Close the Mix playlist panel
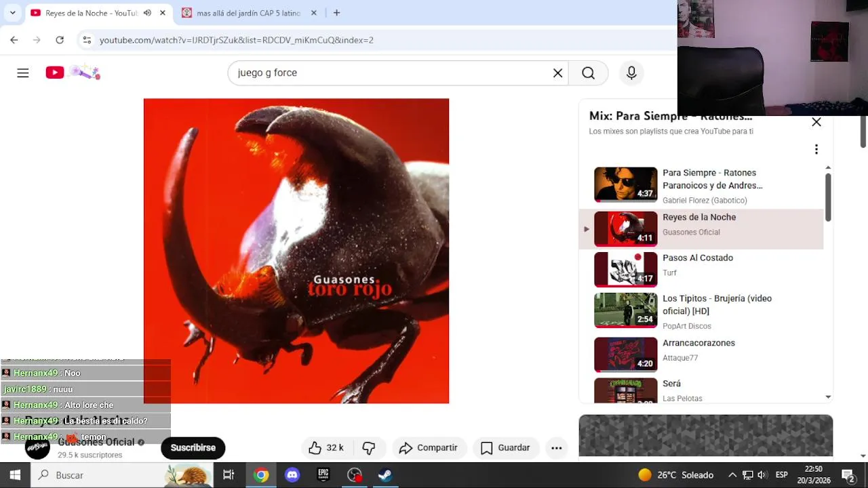The height and width of the screenshot is (488, 868). click(816, 122)
